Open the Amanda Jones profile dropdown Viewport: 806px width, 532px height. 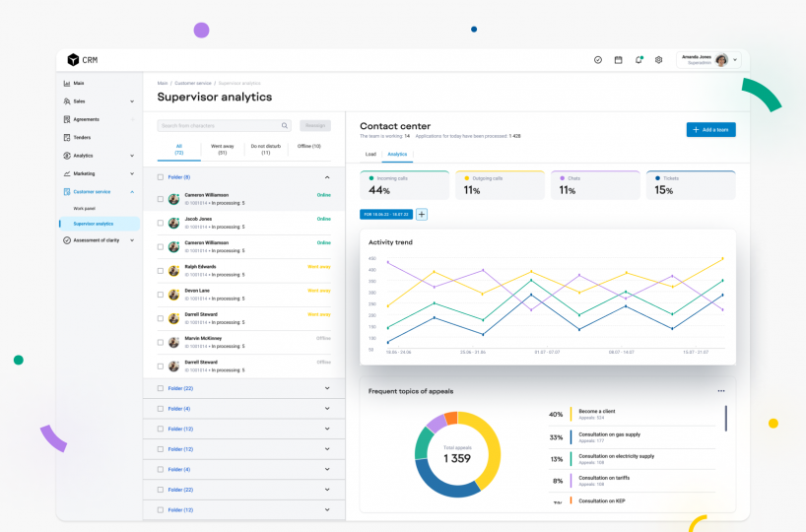(735, 60)
